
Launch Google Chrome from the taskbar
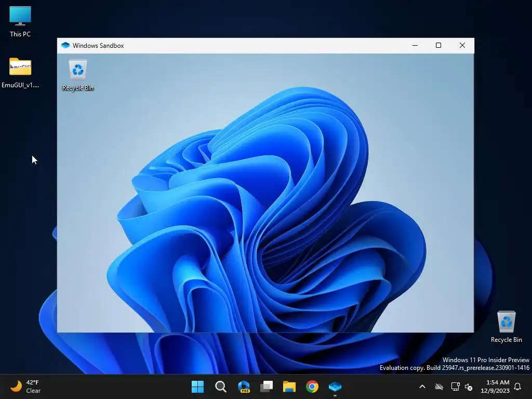(x=312, y=387)
